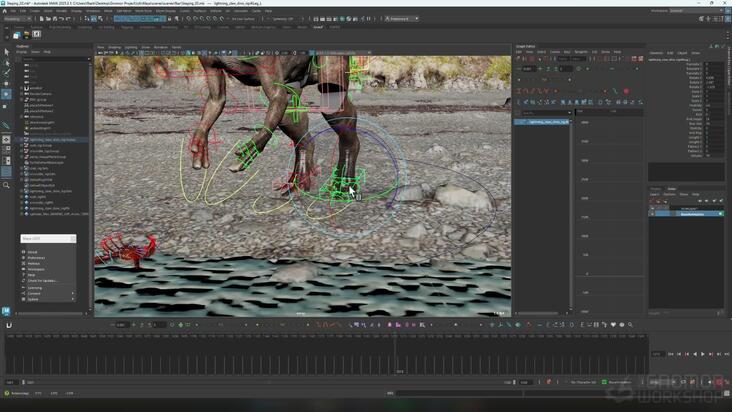Click the magnifier search icon in left toolbox

(x=7, y=185)
